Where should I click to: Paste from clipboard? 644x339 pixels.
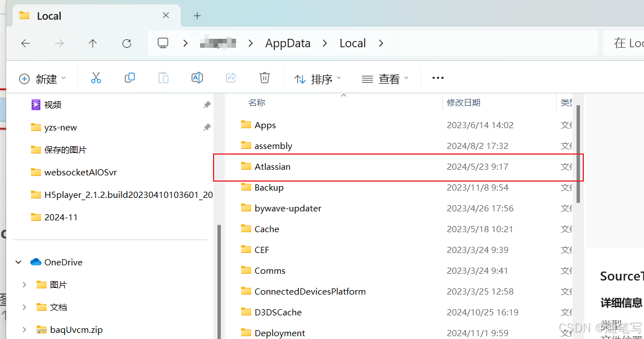click(164, 78)
